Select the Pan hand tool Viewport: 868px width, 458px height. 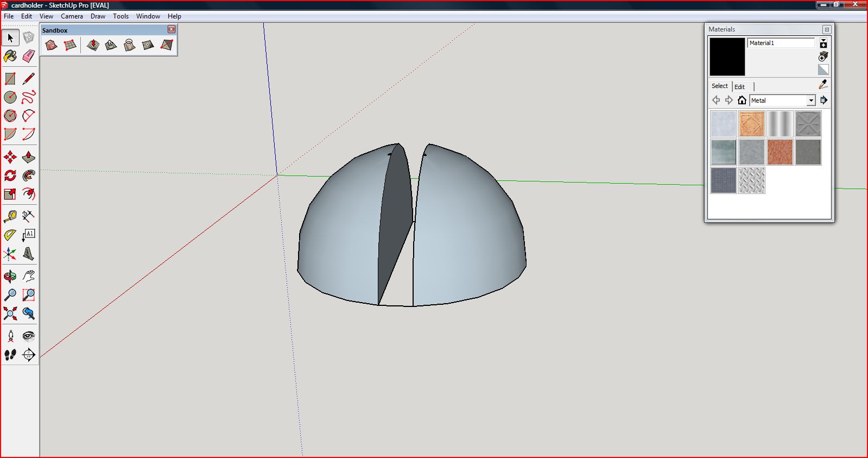click(29, 277)
